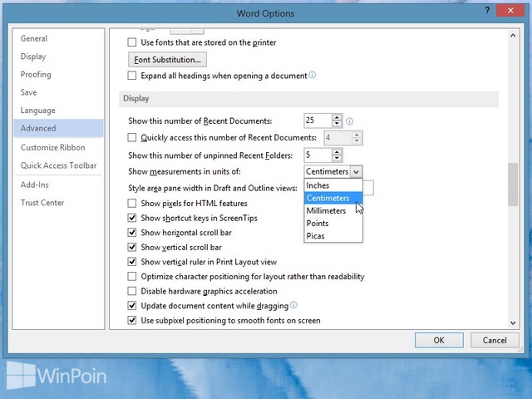532x399 pixels.
Task: Uncheck Update document content while dragging
Action: point(132,306)
